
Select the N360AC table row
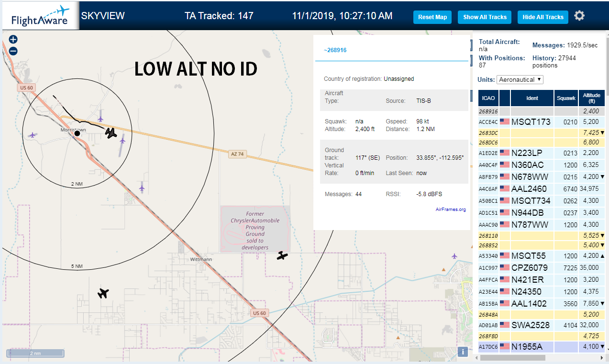(x=542, y=165)
